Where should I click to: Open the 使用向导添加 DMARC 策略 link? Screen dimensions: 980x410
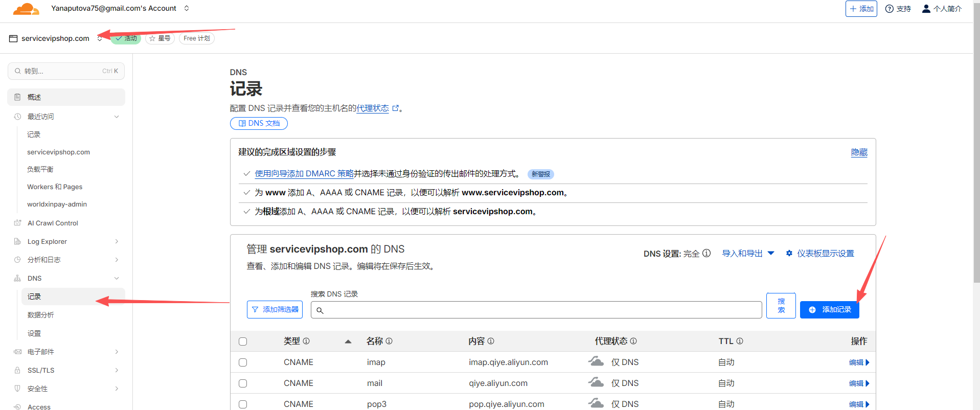[304, 174]
